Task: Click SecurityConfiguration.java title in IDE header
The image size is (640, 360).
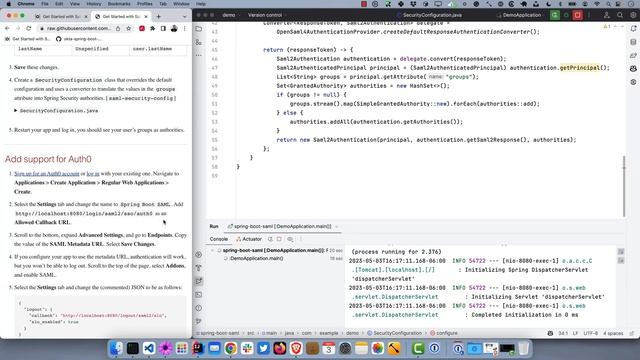Action: (x=429, y=15)
